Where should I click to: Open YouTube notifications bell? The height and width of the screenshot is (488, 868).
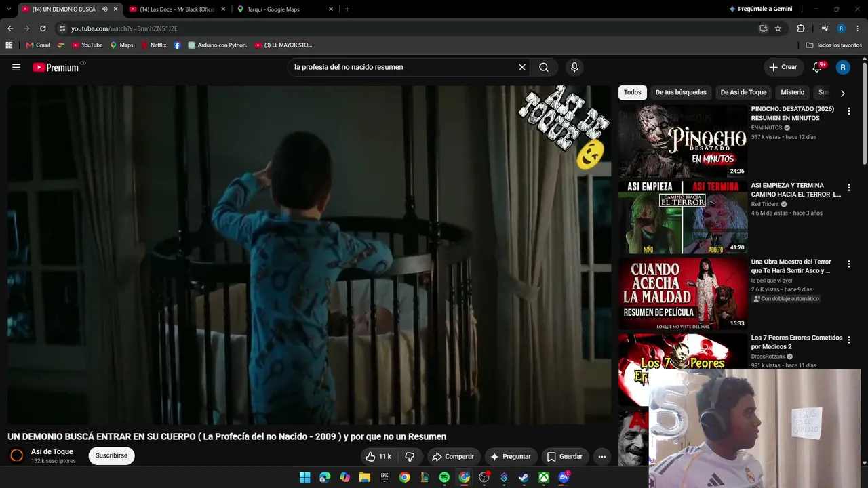point(818,67)
